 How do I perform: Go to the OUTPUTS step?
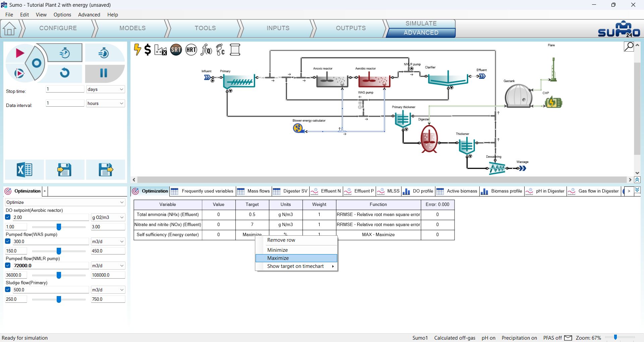point(351,28)
